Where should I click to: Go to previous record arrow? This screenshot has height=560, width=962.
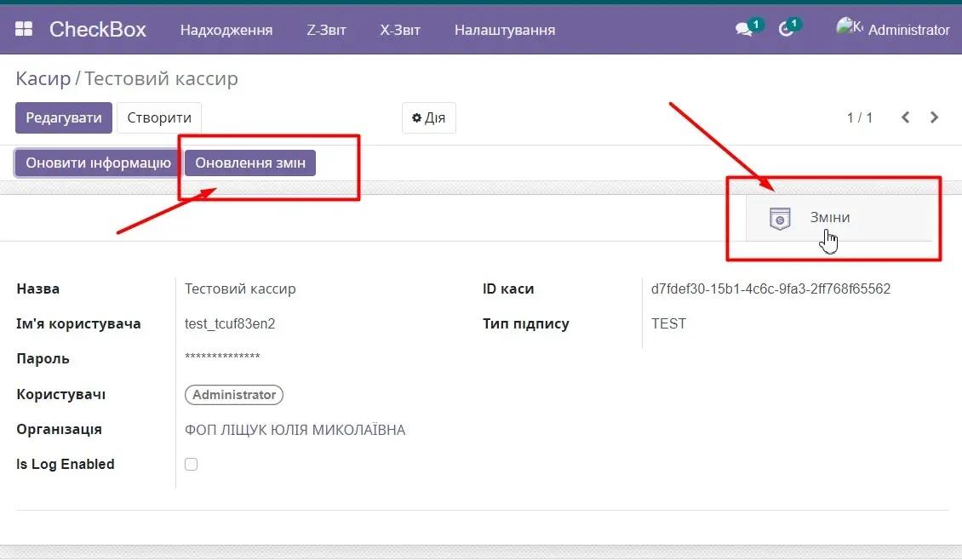(906, 117)
